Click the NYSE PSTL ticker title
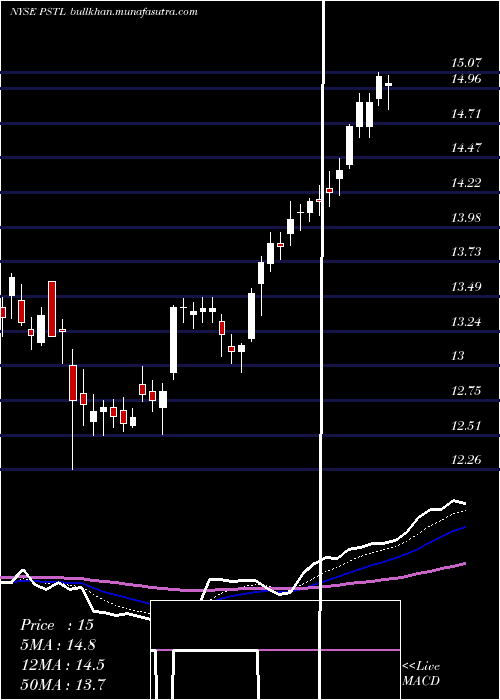Viewport: 500px width, 700px height. [38, 12]
